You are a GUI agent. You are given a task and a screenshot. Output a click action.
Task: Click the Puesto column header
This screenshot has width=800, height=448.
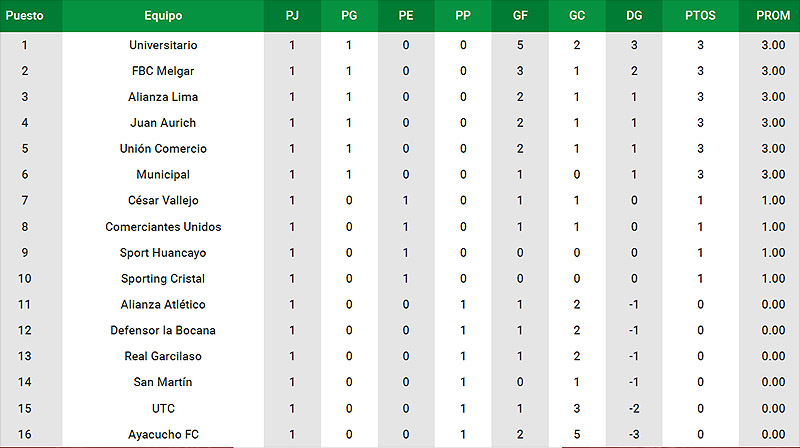[24, 16]
